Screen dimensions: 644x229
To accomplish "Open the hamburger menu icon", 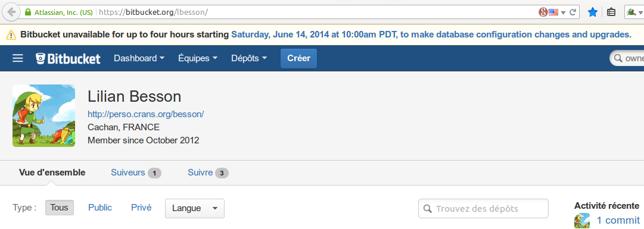I will pos(18,58).
